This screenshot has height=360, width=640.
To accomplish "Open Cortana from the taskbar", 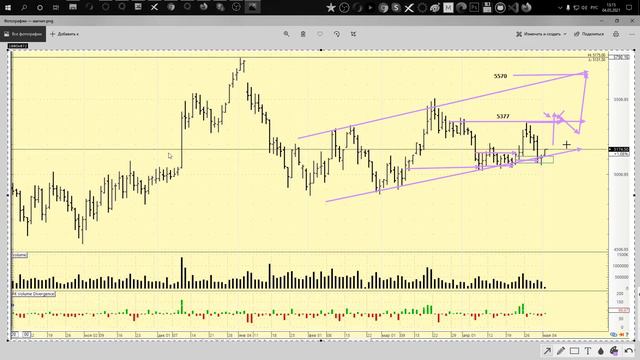I will [x=40, y=7].
